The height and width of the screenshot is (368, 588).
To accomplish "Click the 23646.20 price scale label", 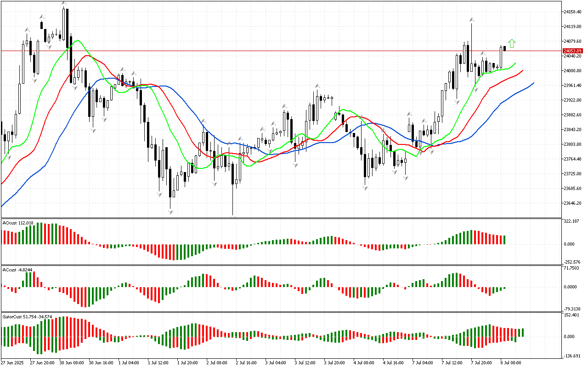I will [573, 203].
